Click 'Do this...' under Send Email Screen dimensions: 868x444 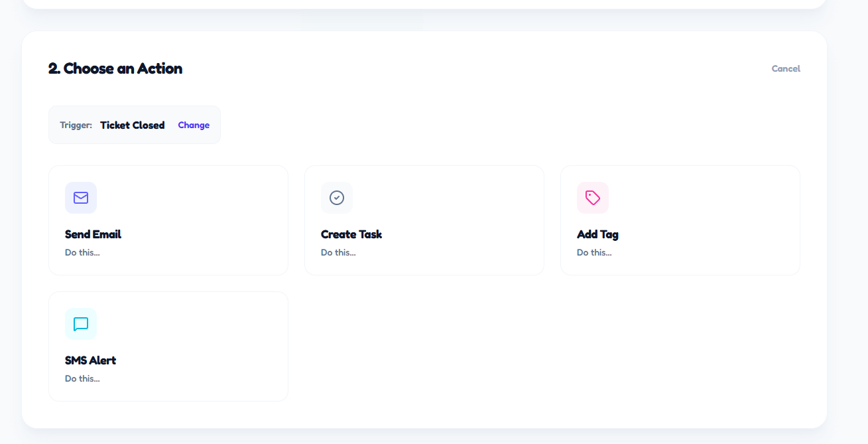(x=82, y=252)
